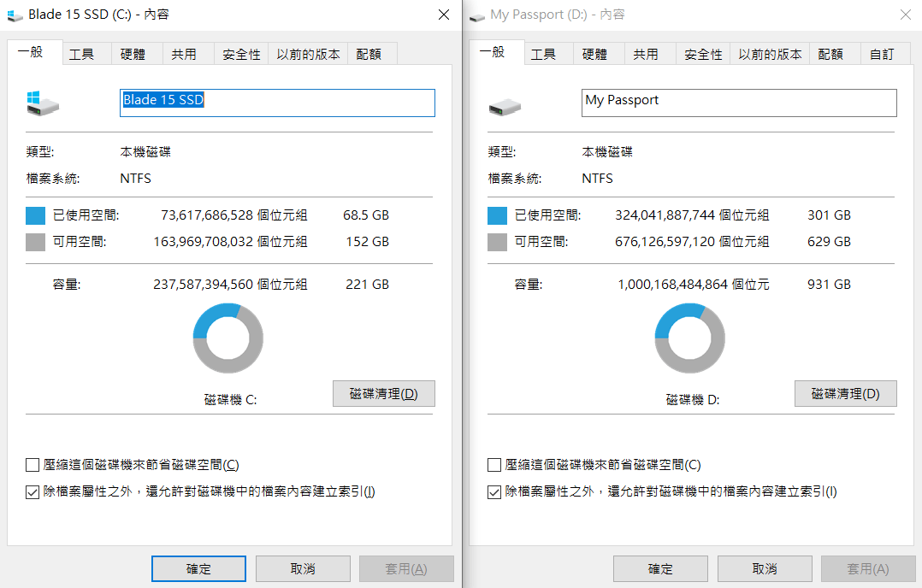This screenshot has width=922, height=588.
Task: Switch to 以前的版本 tab in My Passport window
Action: [770, 54]
